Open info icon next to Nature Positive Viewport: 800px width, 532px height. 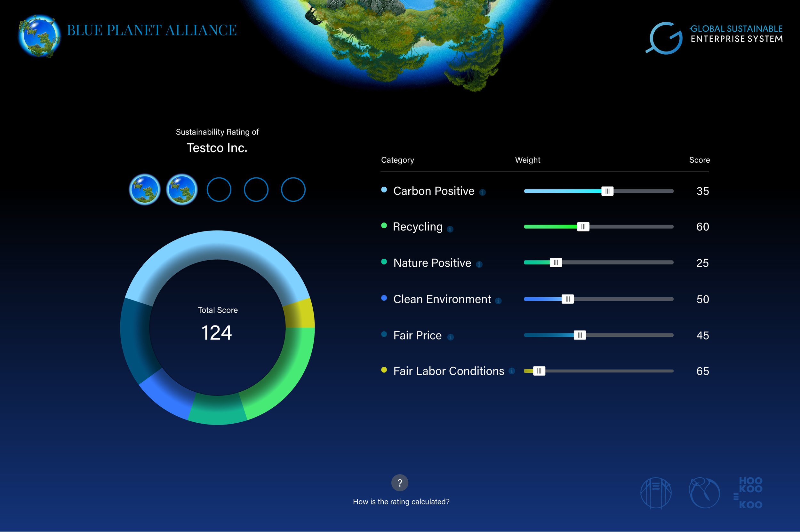(x=479, y=264)
